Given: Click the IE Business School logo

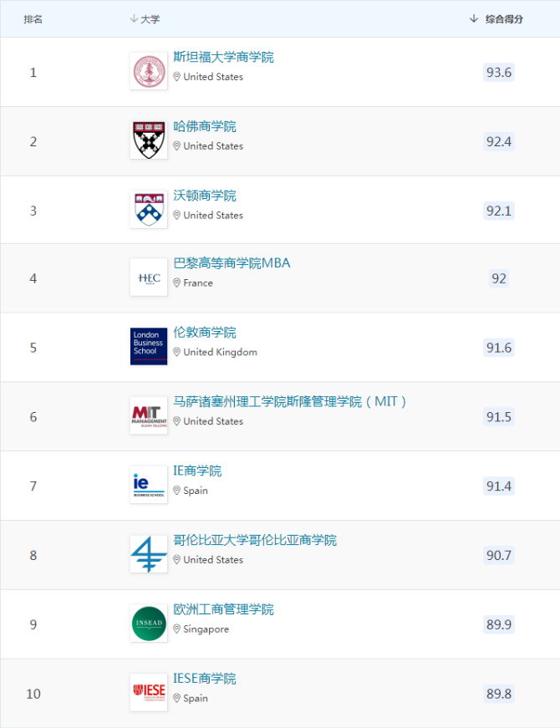Looking at the screenshot, I should pos(149,485).
